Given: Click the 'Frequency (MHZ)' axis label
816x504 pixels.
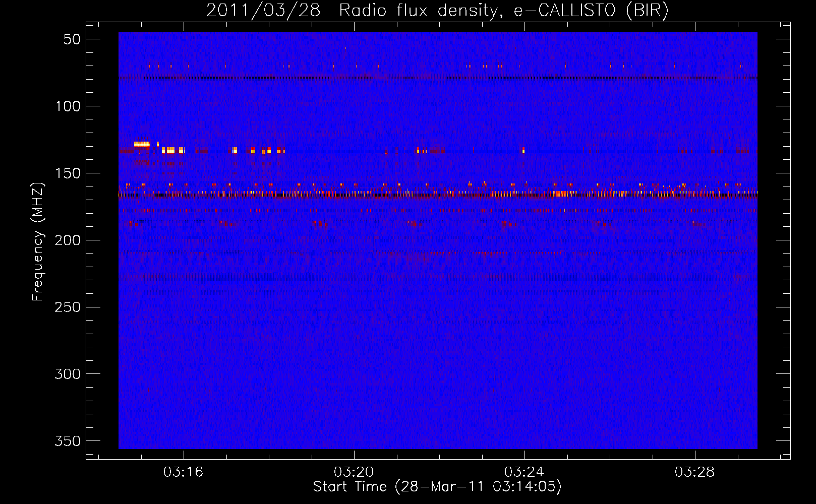Looking at the screenshot, I should (x=38, y=241).
